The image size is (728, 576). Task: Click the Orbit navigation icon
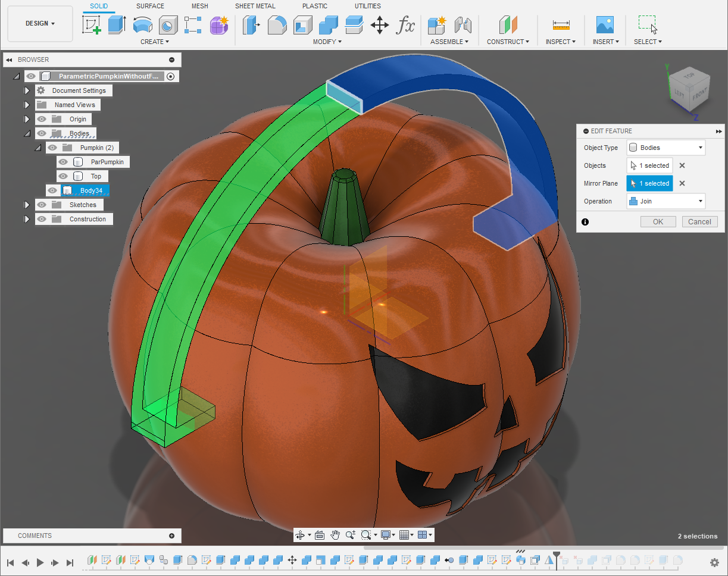coord(301,535)
